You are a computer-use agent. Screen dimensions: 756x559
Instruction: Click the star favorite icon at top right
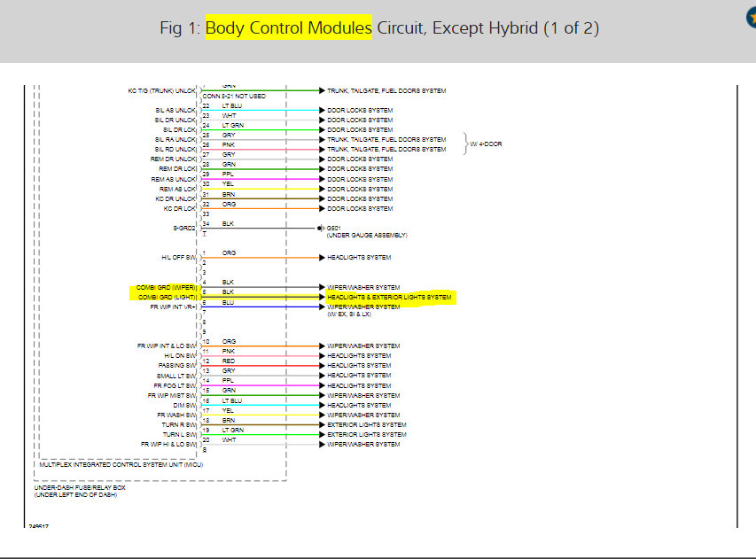(752, 18)
